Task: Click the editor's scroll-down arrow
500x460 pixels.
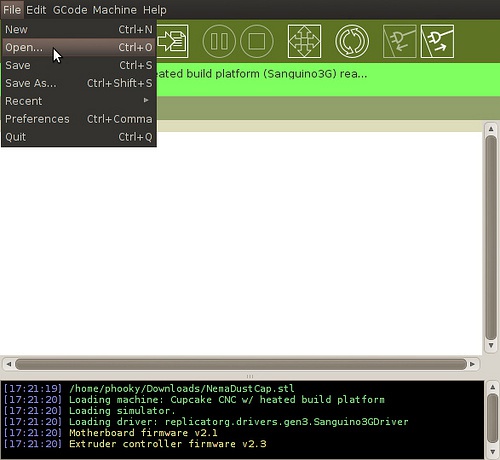Action: [x=491, y=345]
